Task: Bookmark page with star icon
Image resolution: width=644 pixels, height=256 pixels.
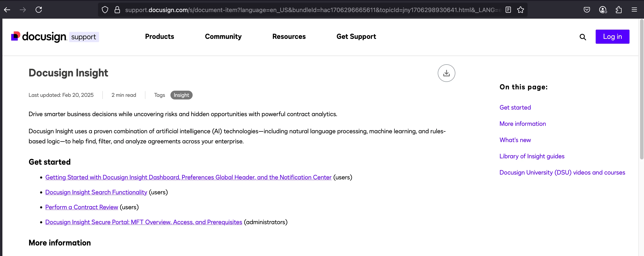Action: pos(521,10)
